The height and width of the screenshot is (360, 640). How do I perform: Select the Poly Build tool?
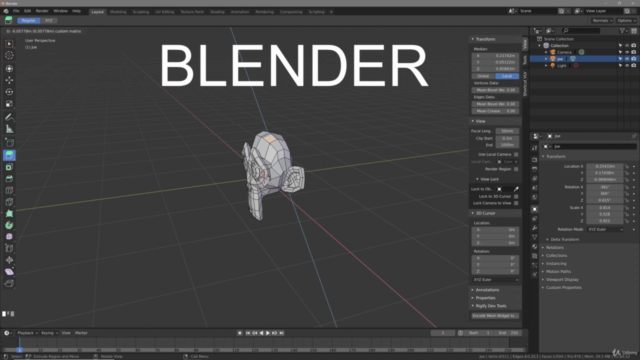point(9,213)
